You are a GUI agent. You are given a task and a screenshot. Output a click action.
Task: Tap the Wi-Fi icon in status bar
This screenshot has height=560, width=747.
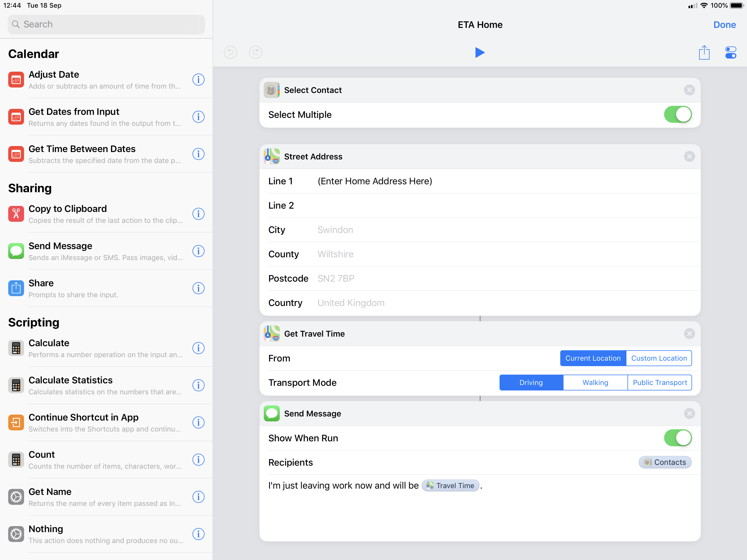coord(704,5)
